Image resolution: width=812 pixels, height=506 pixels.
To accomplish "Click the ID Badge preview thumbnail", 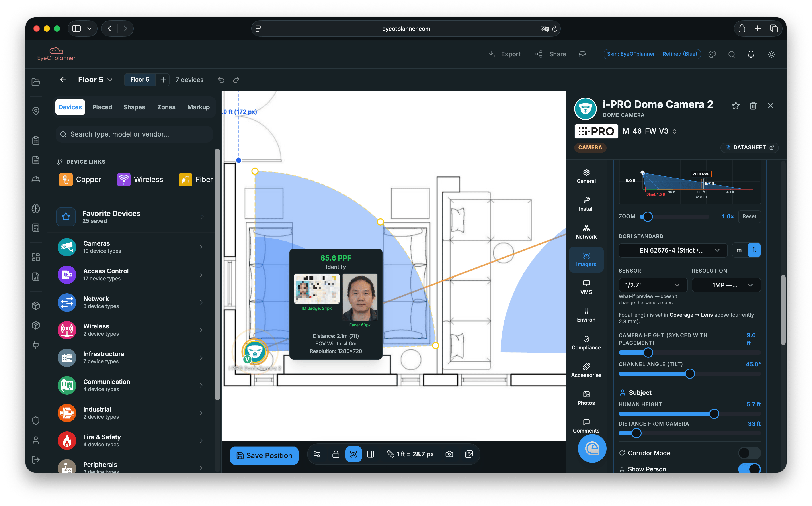I will point(317,289).
